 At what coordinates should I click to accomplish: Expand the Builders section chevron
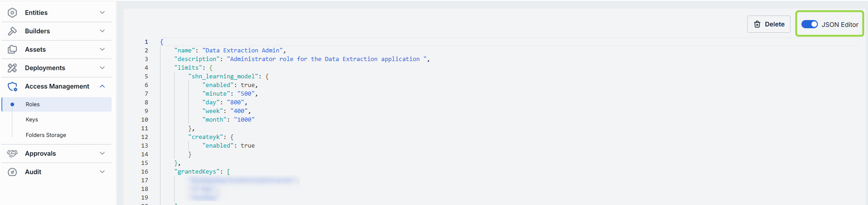[102, 31]
